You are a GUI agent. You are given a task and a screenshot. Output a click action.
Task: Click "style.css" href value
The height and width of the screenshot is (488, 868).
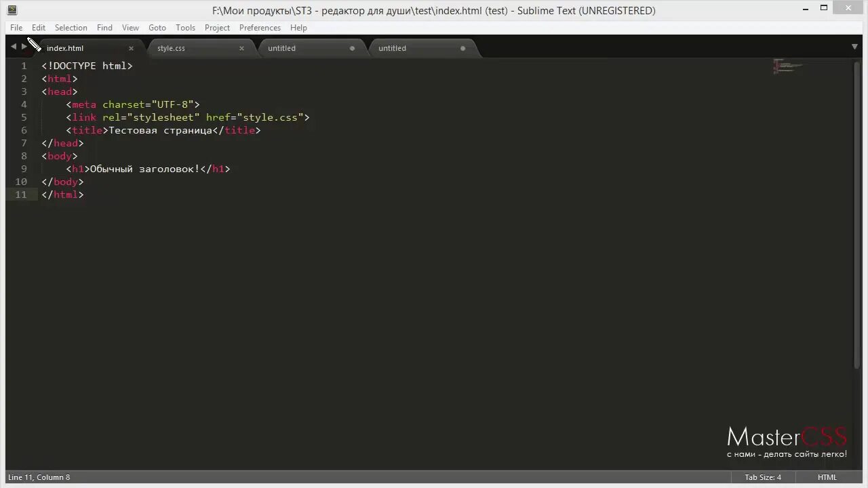270,117
